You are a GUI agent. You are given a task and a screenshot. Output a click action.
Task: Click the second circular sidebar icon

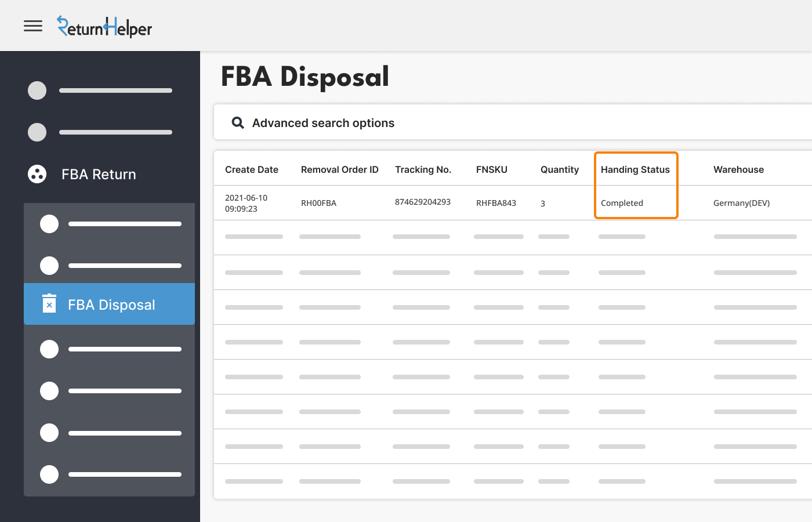point(37,132)
